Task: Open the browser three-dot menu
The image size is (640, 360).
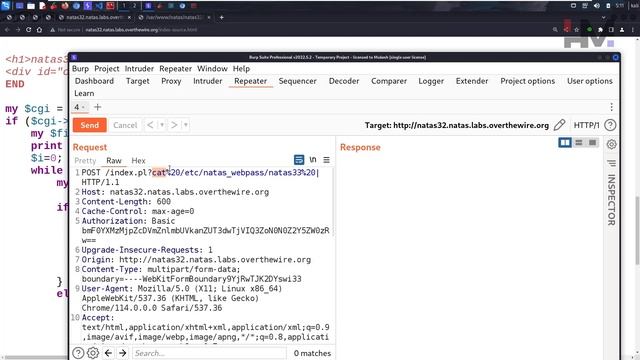Action: pos(633,30)
